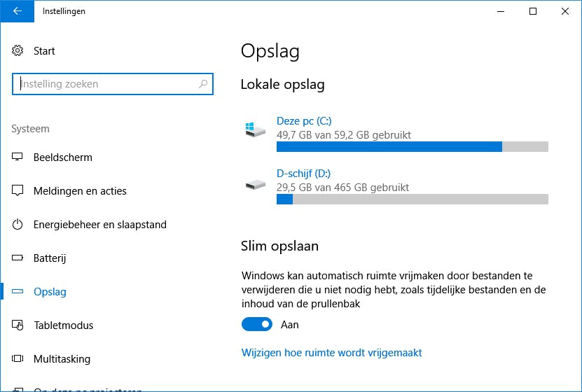Click the Tabletmodus icon

click(18, 325)
